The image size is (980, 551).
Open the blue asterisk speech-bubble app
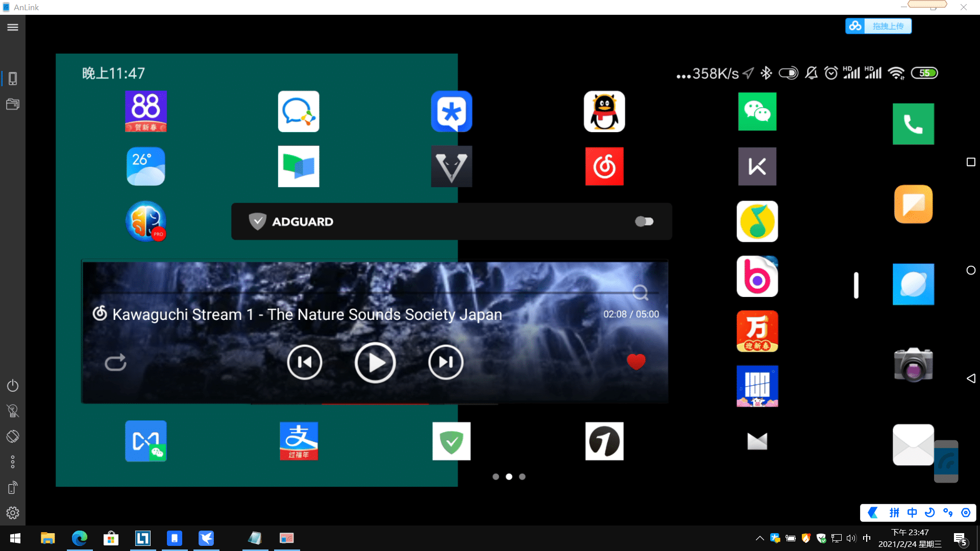click(x=452, y=112)
